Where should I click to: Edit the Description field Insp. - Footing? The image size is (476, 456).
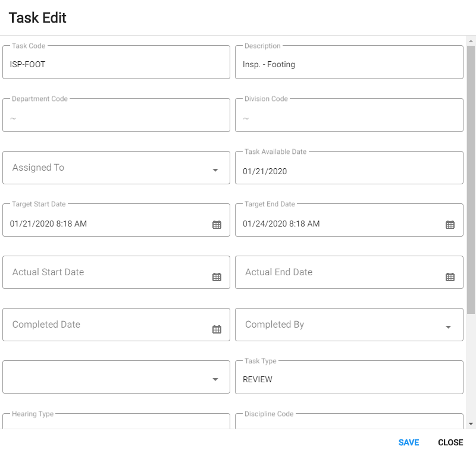pyautogui.click(x=349, y=62)
